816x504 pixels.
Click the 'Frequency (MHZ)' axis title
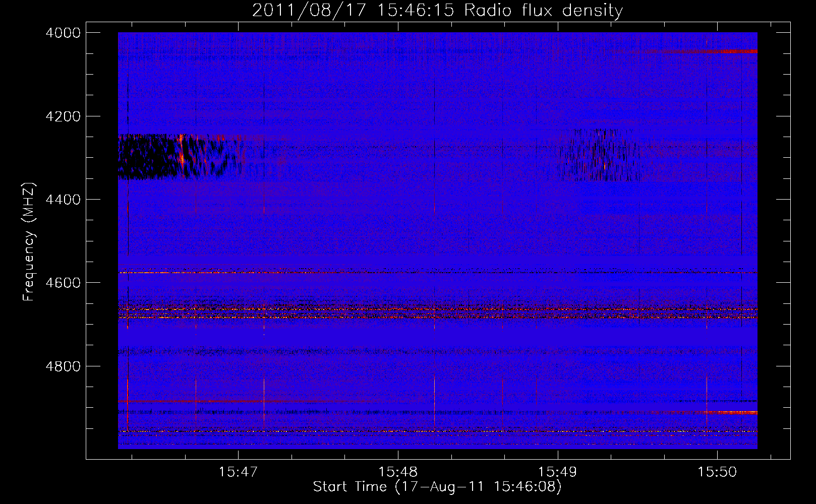(30, 242)
